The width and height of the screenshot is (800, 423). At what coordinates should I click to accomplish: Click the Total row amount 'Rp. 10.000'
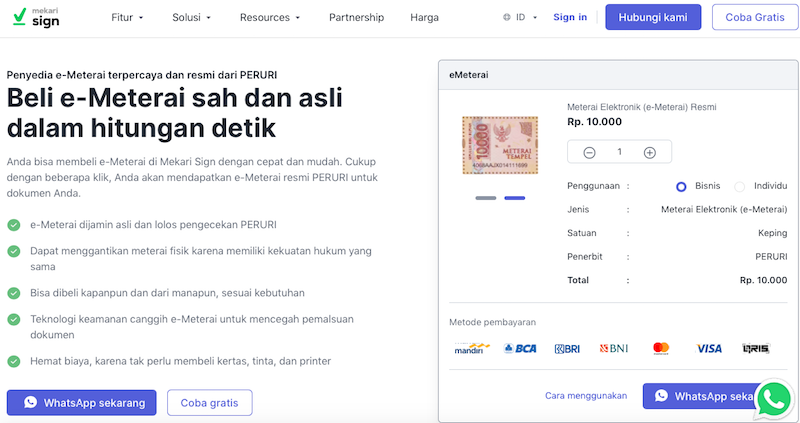pos(763,280)
